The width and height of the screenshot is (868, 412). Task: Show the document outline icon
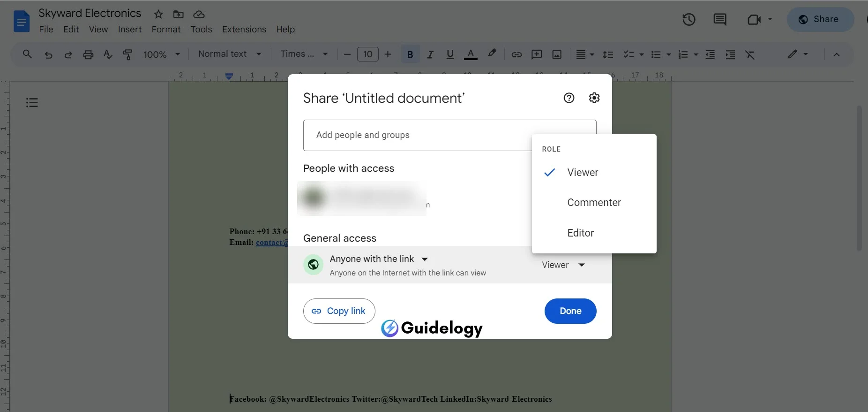point(32,102)
